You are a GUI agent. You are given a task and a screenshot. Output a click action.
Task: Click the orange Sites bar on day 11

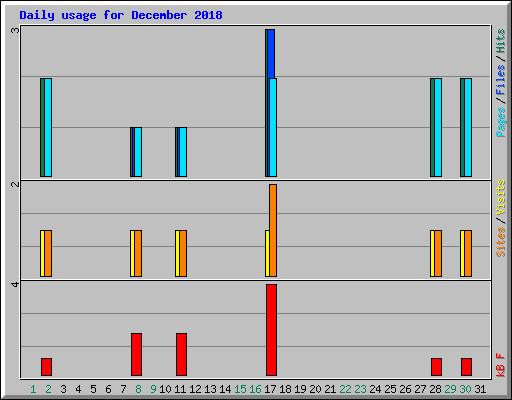[x=183, y=253]
